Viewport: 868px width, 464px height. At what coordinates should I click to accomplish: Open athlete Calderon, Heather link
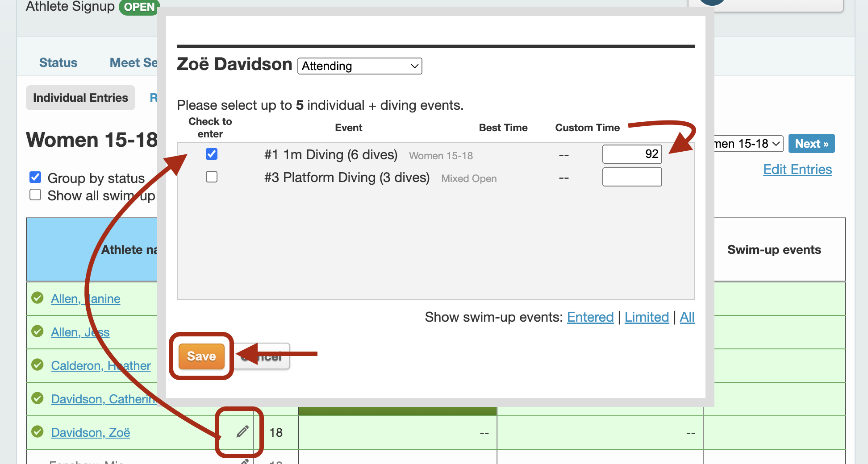100,365
